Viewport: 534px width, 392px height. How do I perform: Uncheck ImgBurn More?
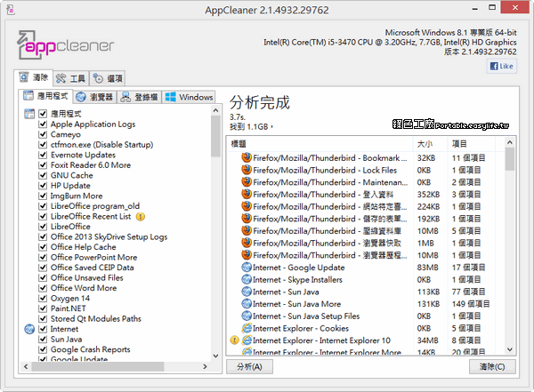pos(43,196)
